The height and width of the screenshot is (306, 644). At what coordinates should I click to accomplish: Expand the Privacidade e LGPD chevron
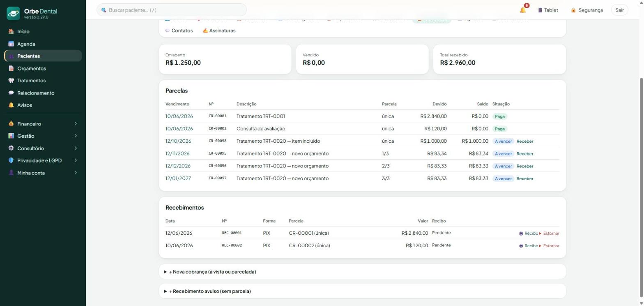76,160
